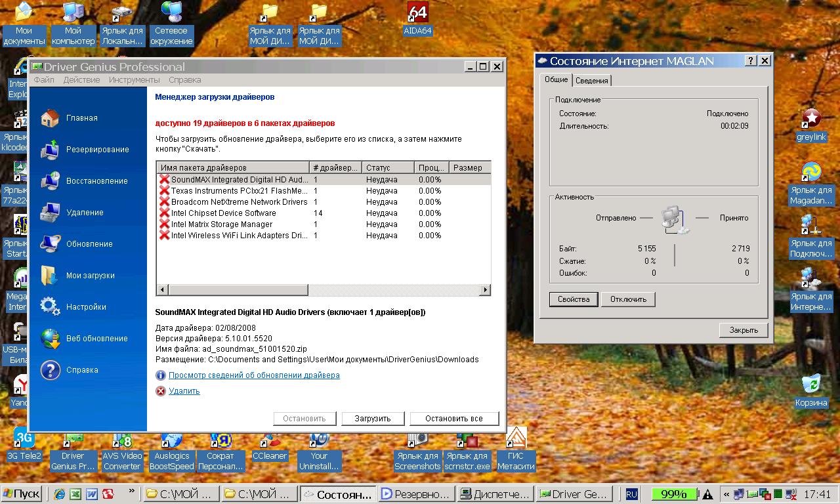Open the Главная home sidebar icon
The width and height of the screenshot is (840, 504).
click(51, 118)
